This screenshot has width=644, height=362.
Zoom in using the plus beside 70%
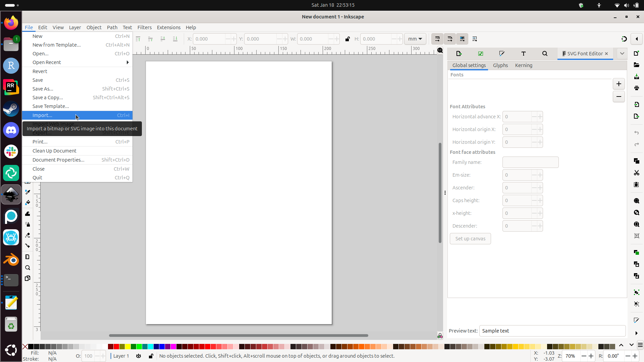591,356
